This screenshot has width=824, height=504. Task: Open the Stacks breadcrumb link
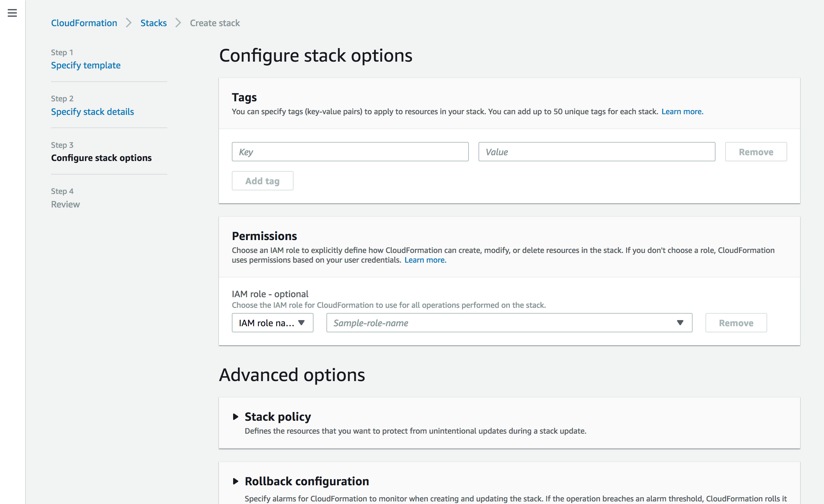coord(153,23)
